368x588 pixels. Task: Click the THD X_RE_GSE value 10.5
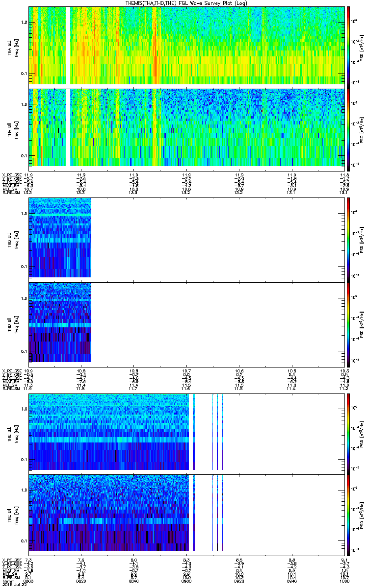[x=291, y=370]
